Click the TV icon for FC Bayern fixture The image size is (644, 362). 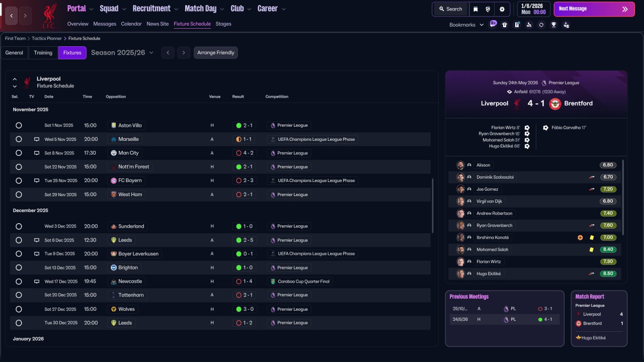[x=37, y=180]
